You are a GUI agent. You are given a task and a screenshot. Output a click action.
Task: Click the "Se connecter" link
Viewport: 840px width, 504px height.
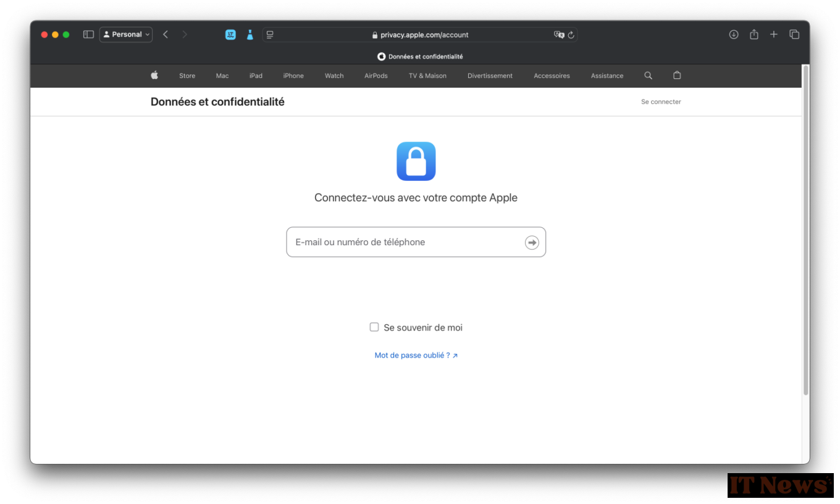click(x=661, y=102)
